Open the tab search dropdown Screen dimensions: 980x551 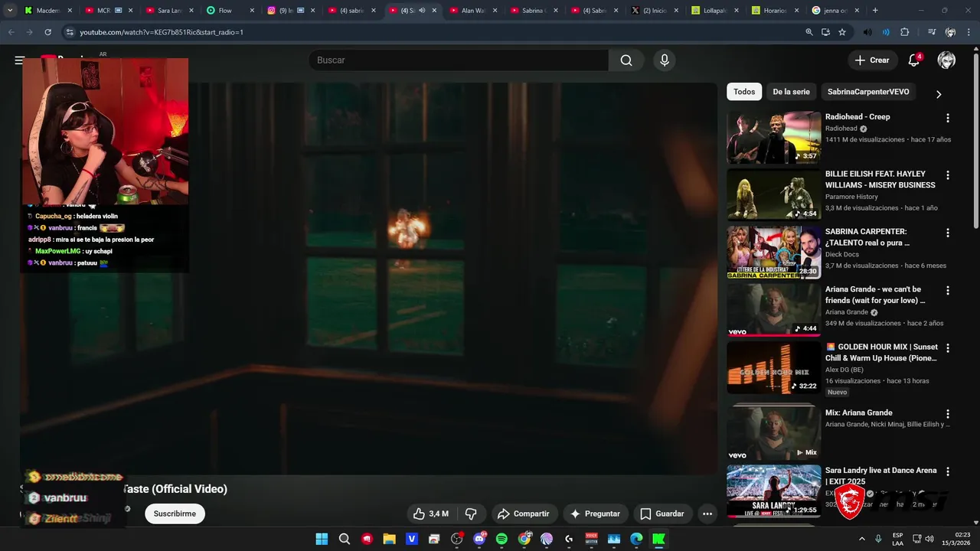10,11
